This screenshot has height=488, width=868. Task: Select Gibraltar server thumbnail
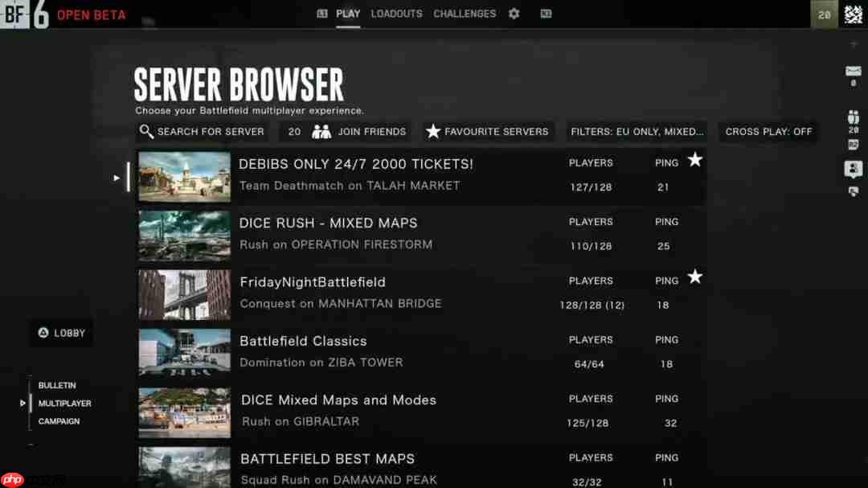click(x=184, y=412)
